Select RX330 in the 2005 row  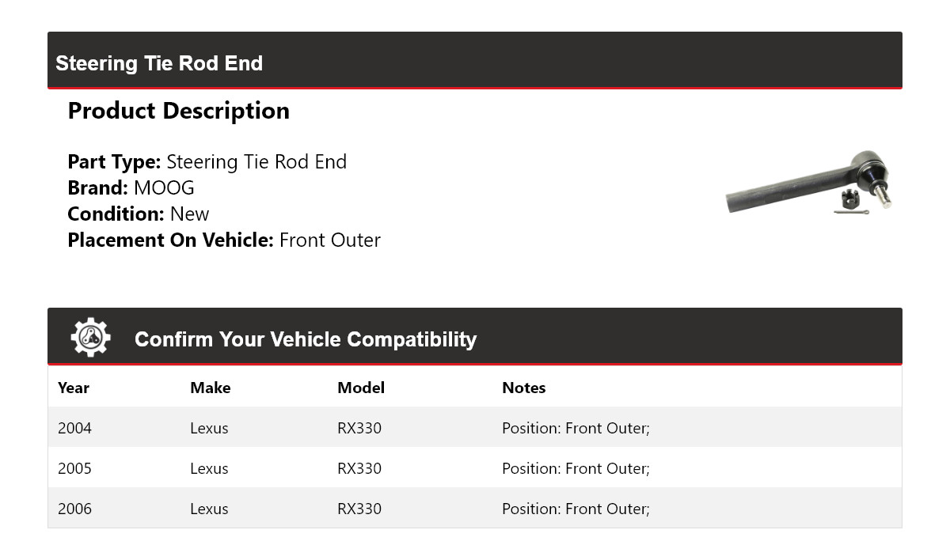pos(359,468)
